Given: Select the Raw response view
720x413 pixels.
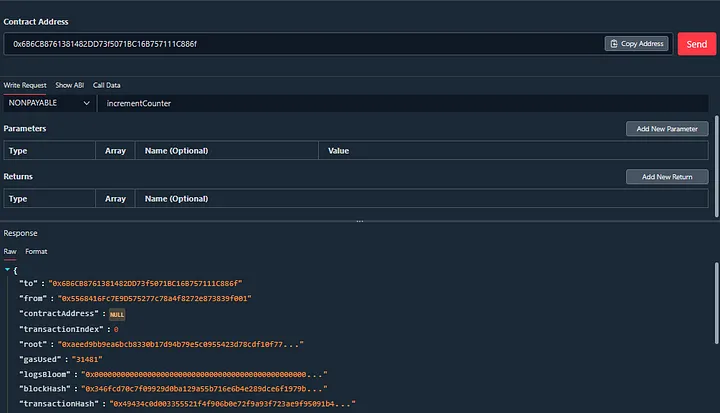Looking at the screenshot, I should coord(10,251).
